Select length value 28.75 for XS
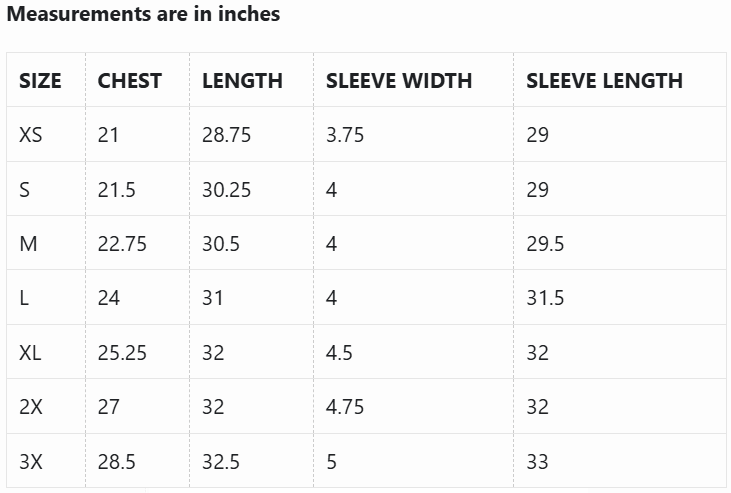Image resolution: width=731 pixels, height=493 pixels. pos(226,134)
